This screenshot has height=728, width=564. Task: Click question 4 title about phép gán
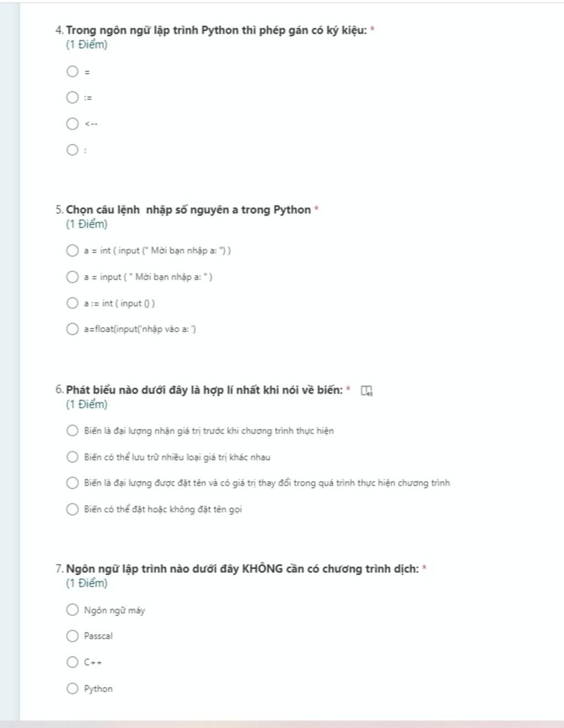pyautogui.click(x=216, y=30)
